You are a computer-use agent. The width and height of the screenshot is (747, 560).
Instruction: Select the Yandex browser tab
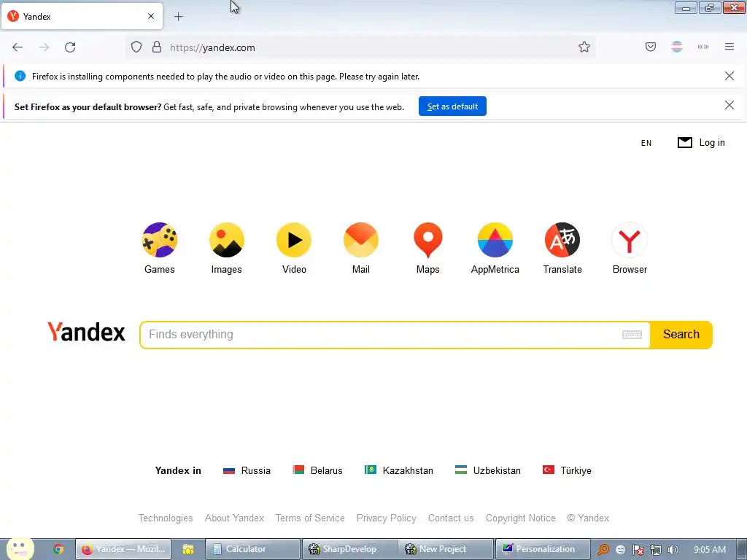pos(82,16)
